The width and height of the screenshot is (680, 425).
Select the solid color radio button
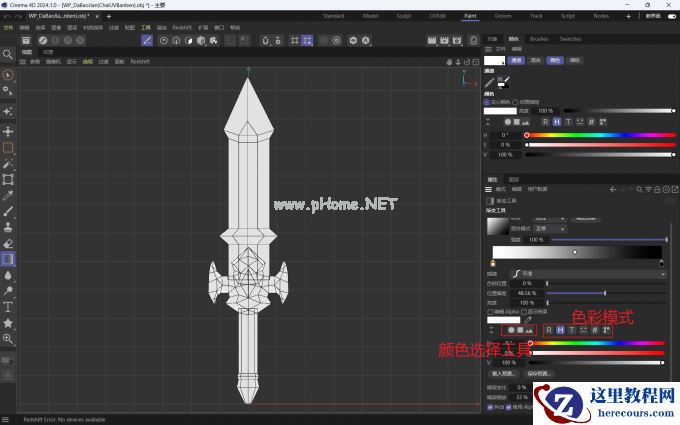[487, 102]
